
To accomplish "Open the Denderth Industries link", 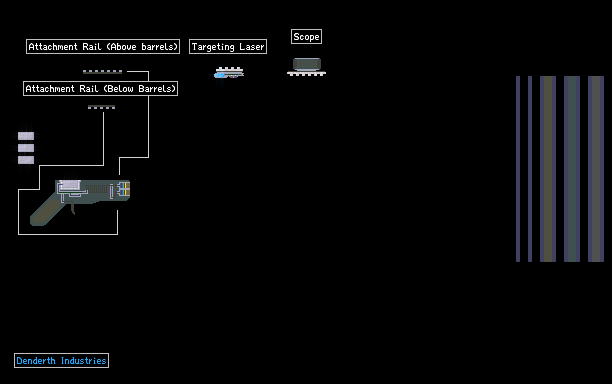I will pyautogui.click(x=61, y=361).
